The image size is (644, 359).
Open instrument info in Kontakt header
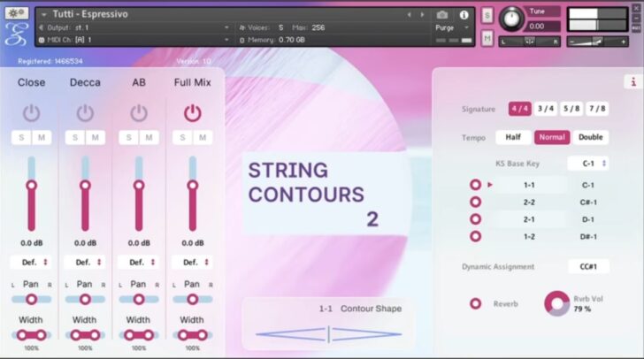coord(464,15)
